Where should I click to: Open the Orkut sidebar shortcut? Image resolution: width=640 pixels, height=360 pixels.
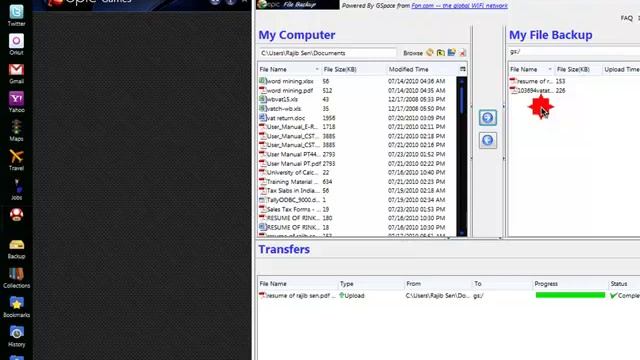point(16,44)
